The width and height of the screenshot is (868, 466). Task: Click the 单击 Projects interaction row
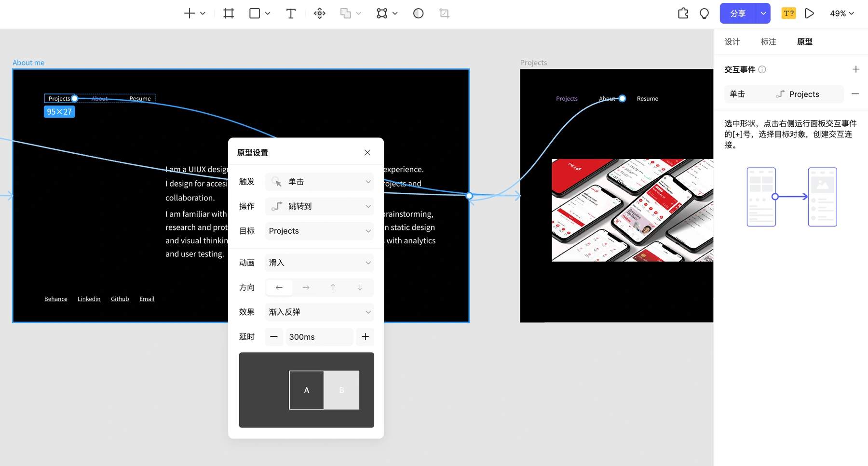click(x=784, y=94)
